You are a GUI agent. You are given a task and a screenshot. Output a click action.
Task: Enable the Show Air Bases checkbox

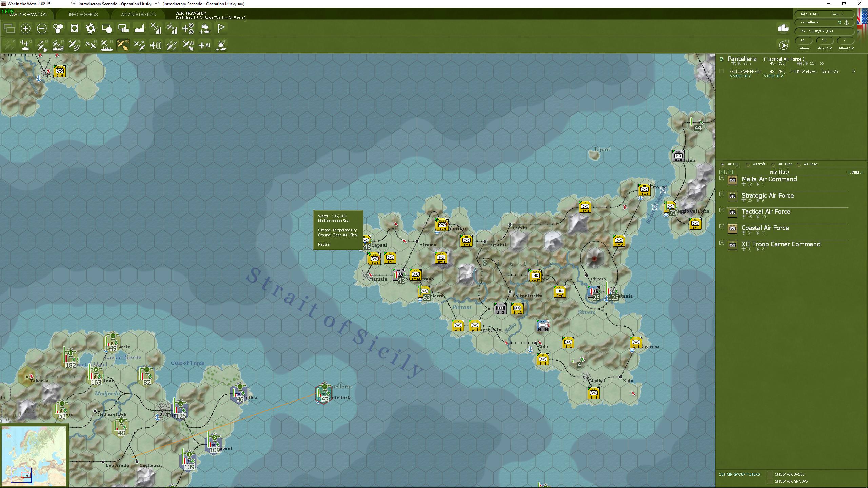[770, 474]
